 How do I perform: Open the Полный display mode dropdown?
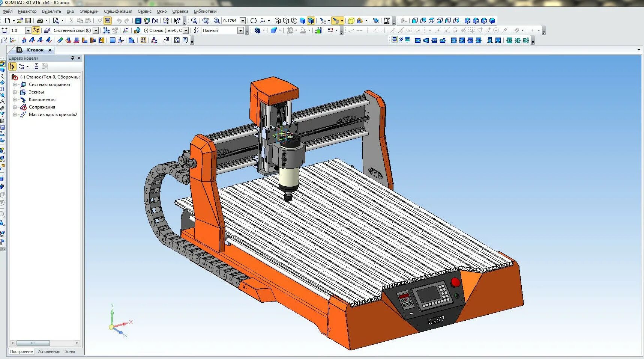[240, 30]
